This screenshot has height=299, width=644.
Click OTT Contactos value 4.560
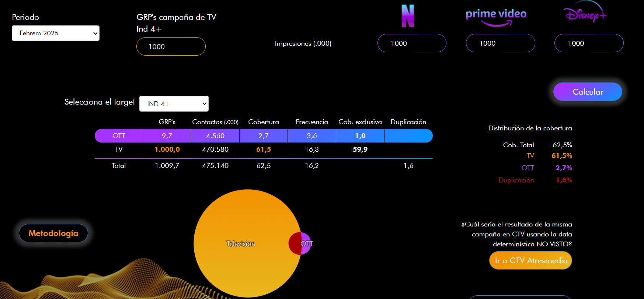[215, 136]
